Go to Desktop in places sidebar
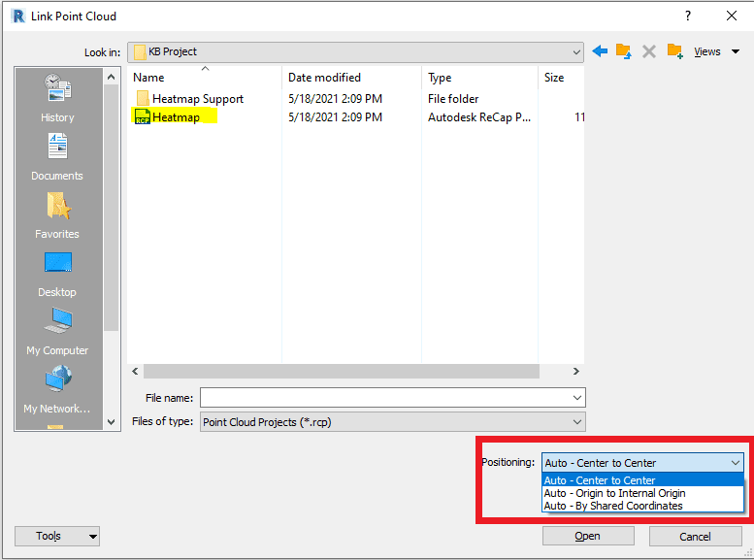Viewport: 754px width, 560px height. [x=57, y=273]
